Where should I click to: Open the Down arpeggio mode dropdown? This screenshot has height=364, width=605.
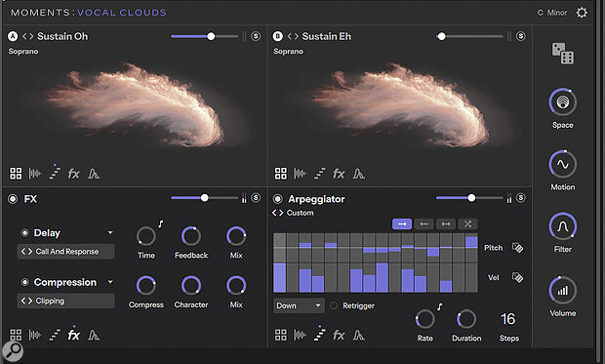click(x=299, y=305)
